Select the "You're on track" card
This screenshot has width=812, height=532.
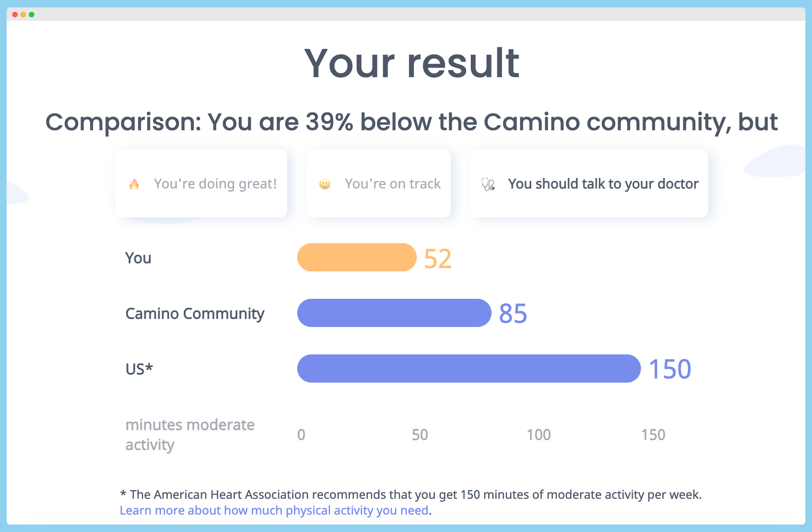pyautogui.click(x=378, y=183)
